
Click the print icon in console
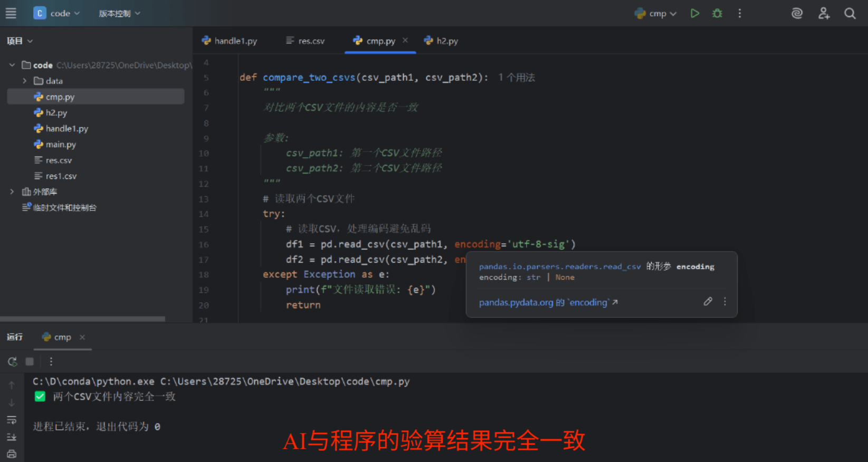[12, 454]
